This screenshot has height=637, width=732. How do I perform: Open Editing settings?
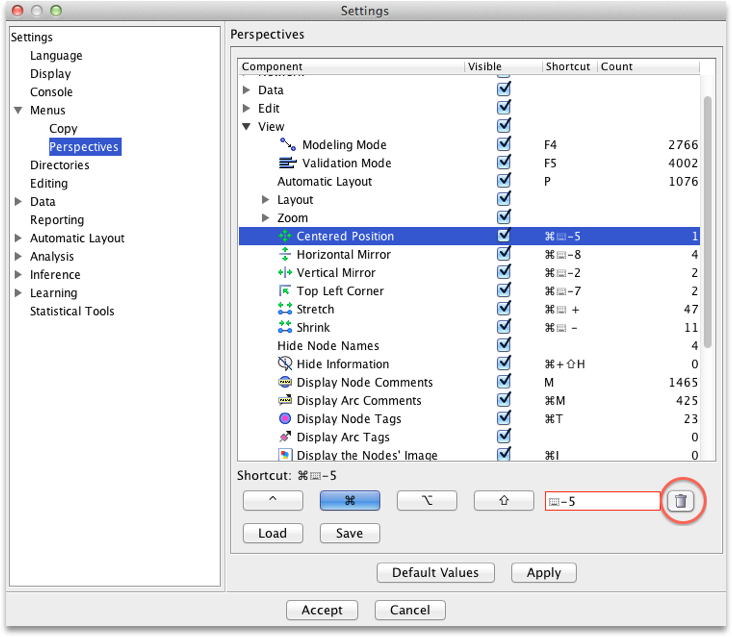point(49,183)
